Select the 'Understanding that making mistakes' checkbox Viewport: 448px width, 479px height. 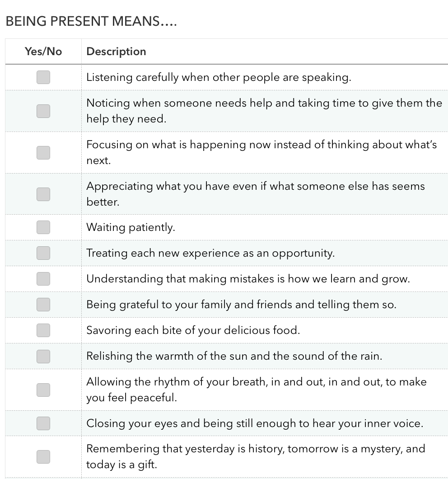(x=43, y=279)
